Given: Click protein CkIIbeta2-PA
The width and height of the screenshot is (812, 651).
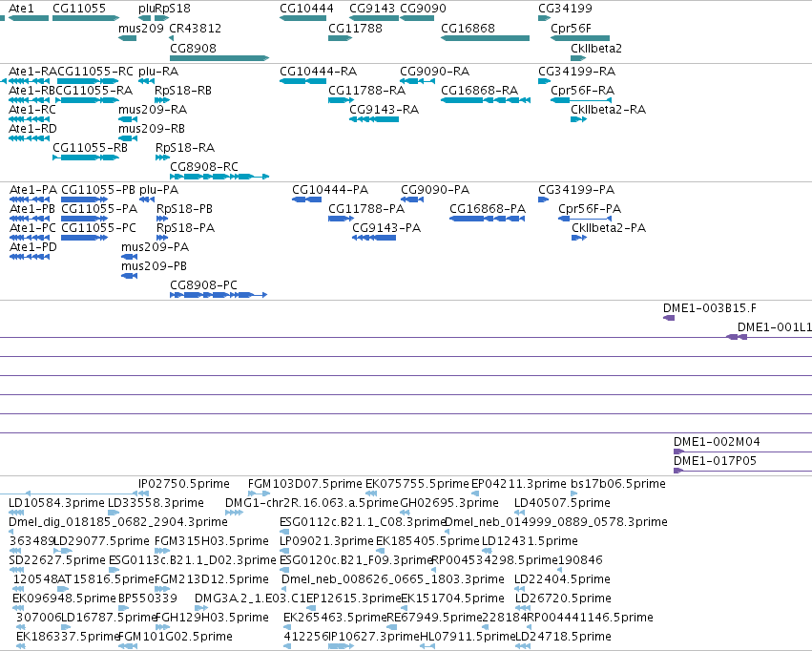Looking at the screenshot, I should (579, 238).
